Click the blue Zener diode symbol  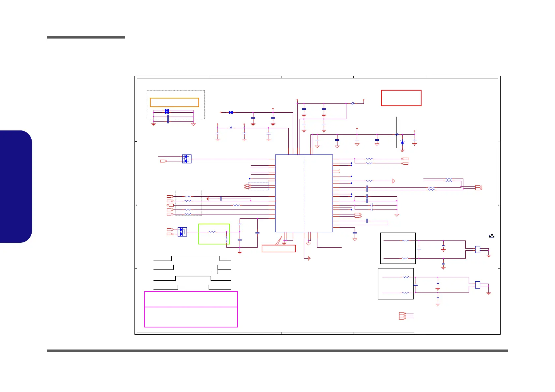tap(402, 142)
